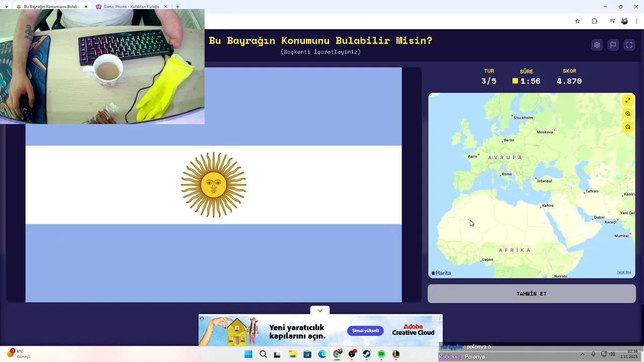Open date and time clock

tap(629, 354)
